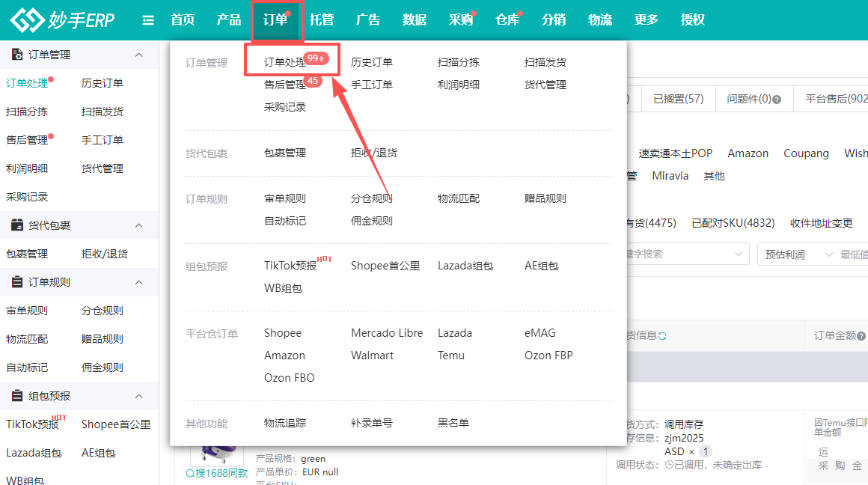
Task: Collapse the 订单规则 sidebar section
Action: [x=139, y=282]
